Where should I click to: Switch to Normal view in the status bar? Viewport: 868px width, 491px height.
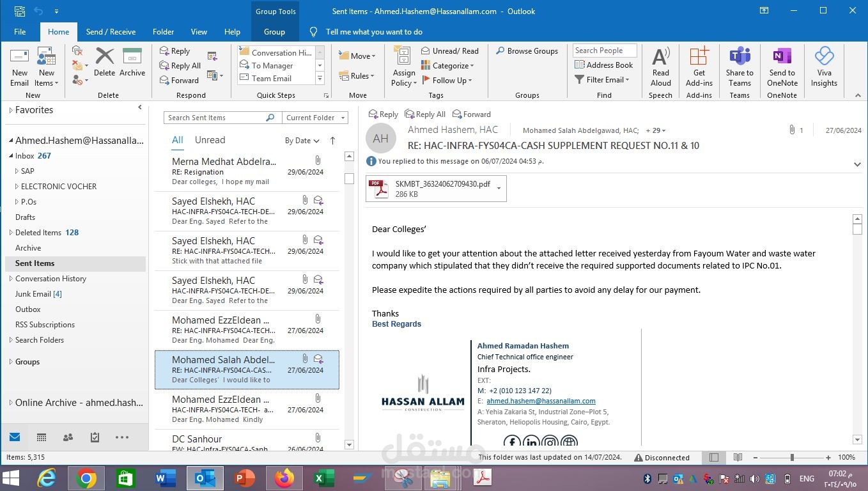pyautogui.click(x=714, y=458)
